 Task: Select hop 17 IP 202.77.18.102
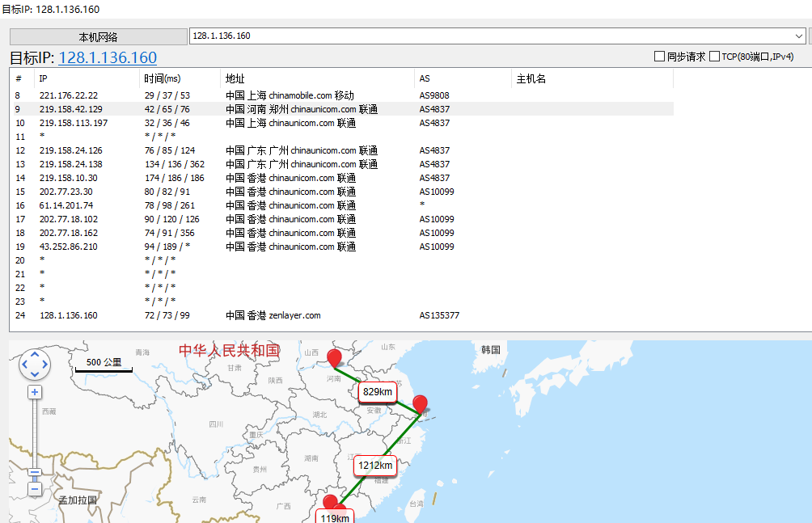(x=69, y=219)
